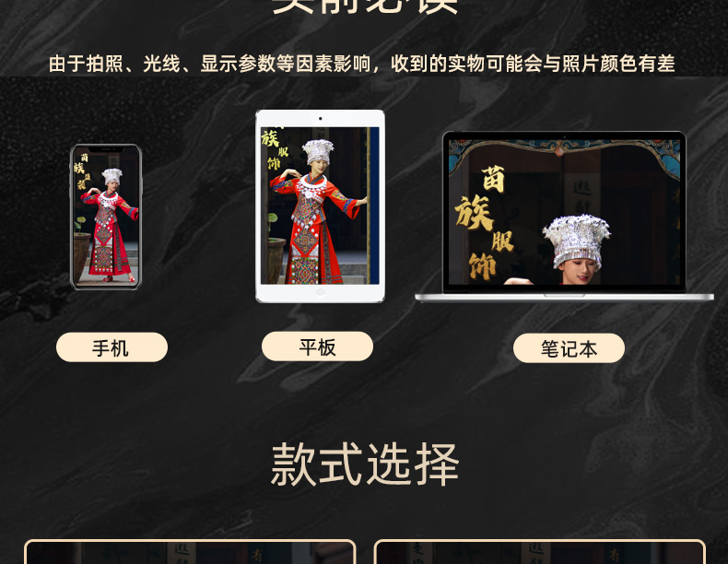Click the tablet home button
The width and height of the screenshot is (728, 564).
pos(320,292)
